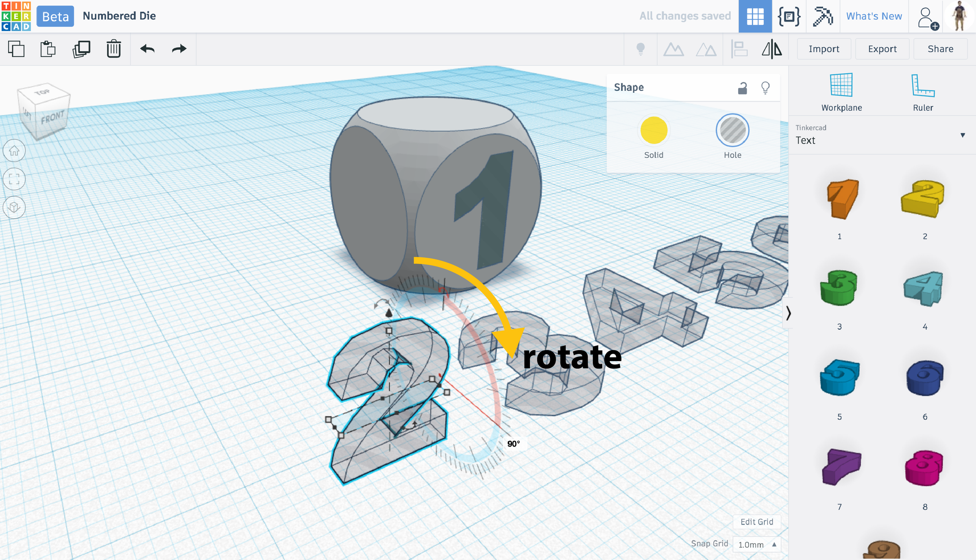
Task: Click the Edit Grid button
Action: tap(756, 522)
